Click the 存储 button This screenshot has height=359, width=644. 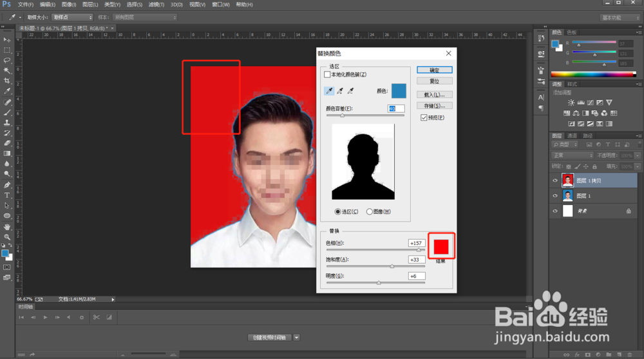point(435,106)
